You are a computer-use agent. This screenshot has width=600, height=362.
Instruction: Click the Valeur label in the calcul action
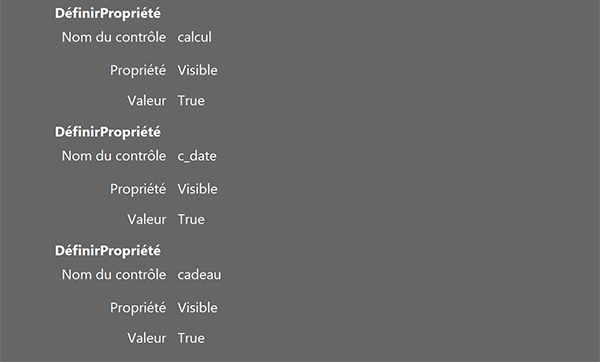(147, 101)
